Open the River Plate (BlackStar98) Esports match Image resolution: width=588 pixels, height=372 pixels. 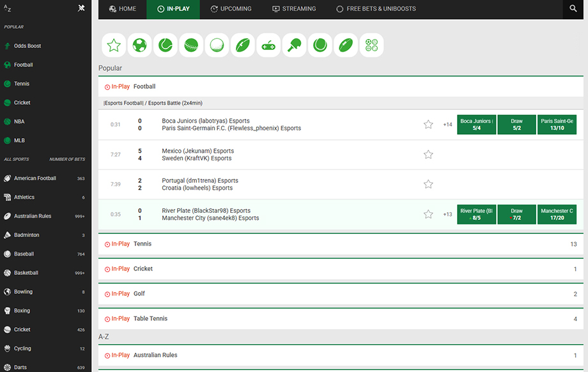(x=206, y=211)
